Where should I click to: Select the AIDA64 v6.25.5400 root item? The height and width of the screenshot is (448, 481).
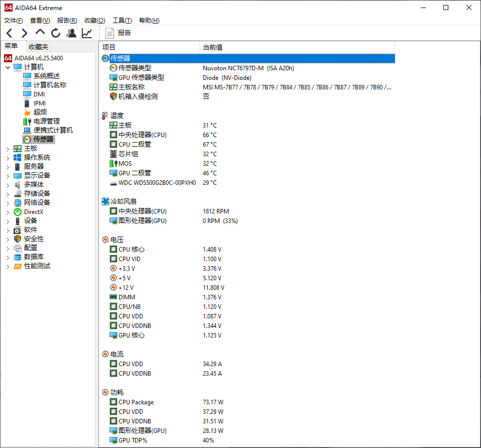coord(34,58)
